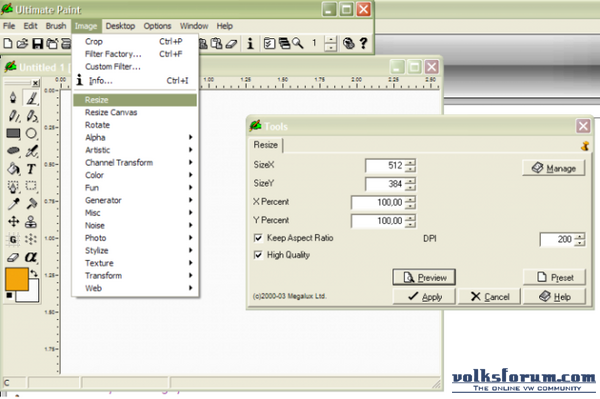This screenshot has height=399, width=600.
Task: Click the Help button in Tools dialog
Action: click(x=554, y=296)
